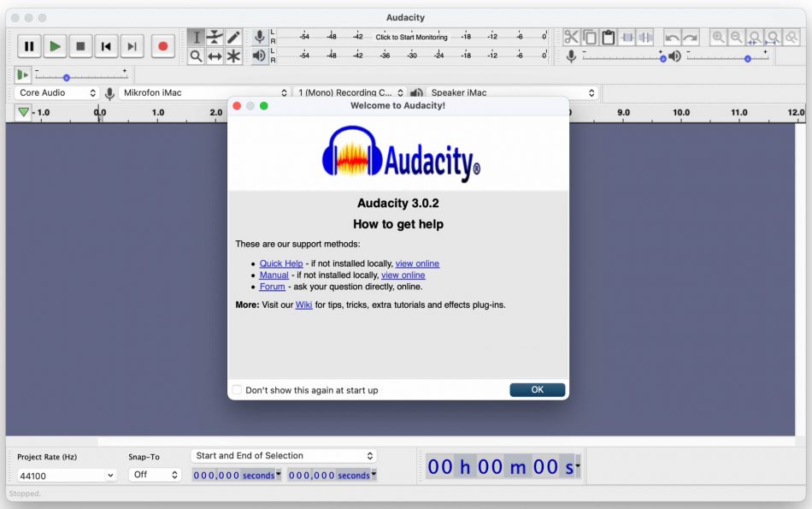812x509 pixels.
Task: Enable the Multi-Tool asterisk
Action: coord(233,56)
